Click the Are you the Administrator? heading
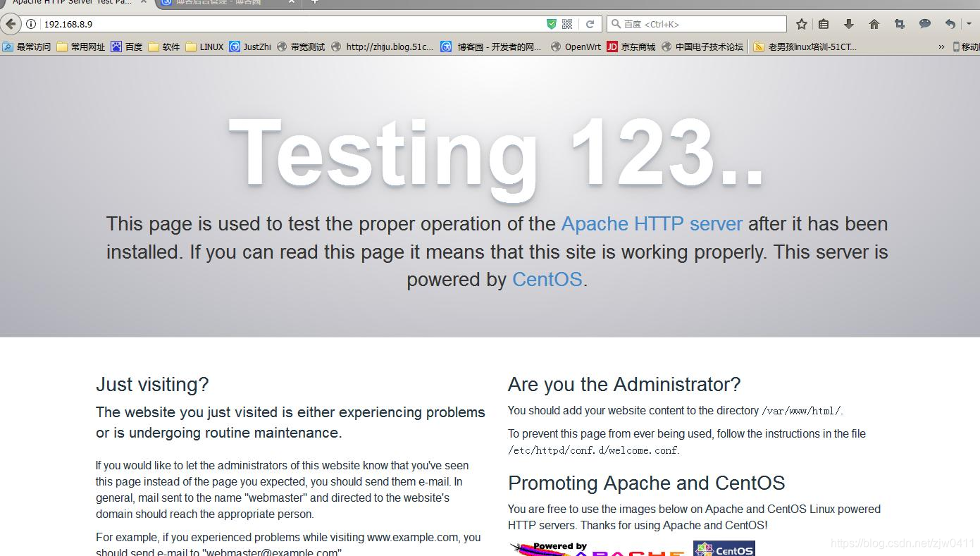The width and height of the screenshot is (980, 556). click(624, 385)
